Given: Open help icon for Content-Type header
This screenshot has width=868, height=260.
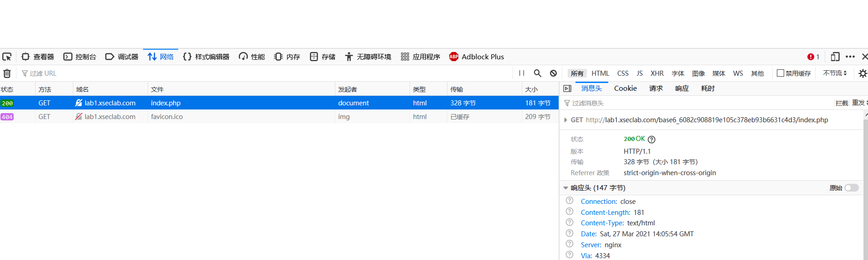Looking at the screenshot, I should [570, 222].
